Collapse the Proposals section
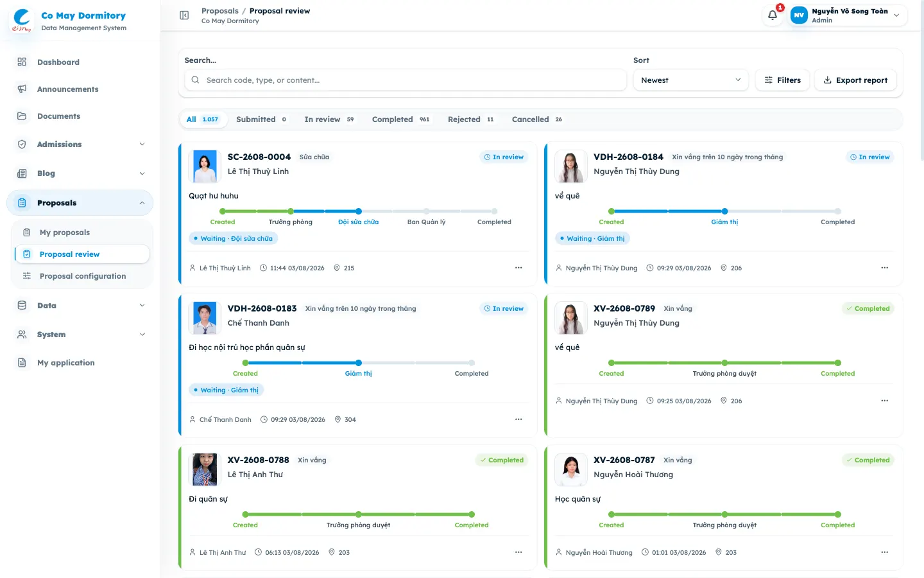The image size is (924, 578). click(x=80, y=203)
